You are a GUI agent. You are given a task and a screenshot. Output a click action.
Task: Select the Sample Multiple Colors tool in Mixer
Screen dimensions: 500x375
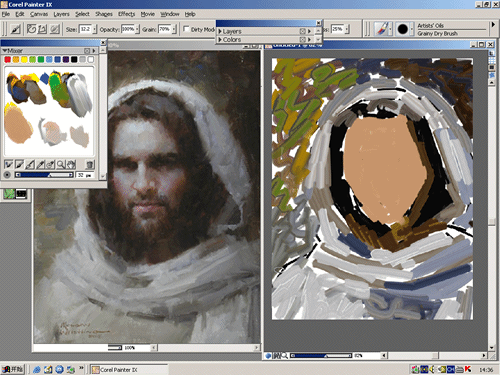tap(50, 164)
